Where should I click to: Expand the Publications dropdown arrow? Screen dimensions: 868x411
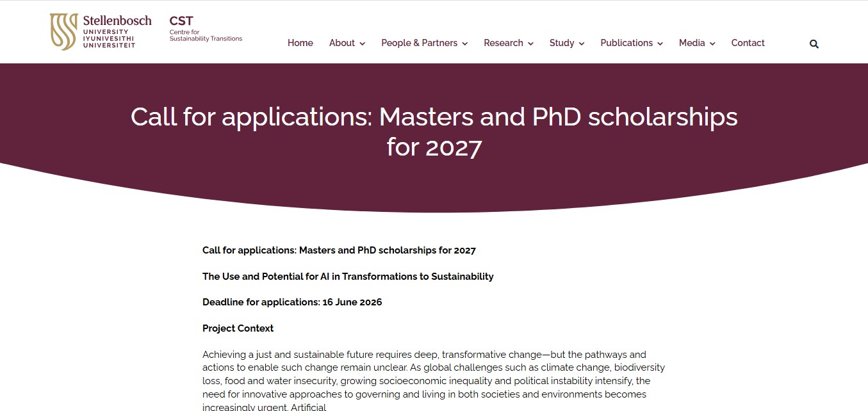[x=660, y=44]
